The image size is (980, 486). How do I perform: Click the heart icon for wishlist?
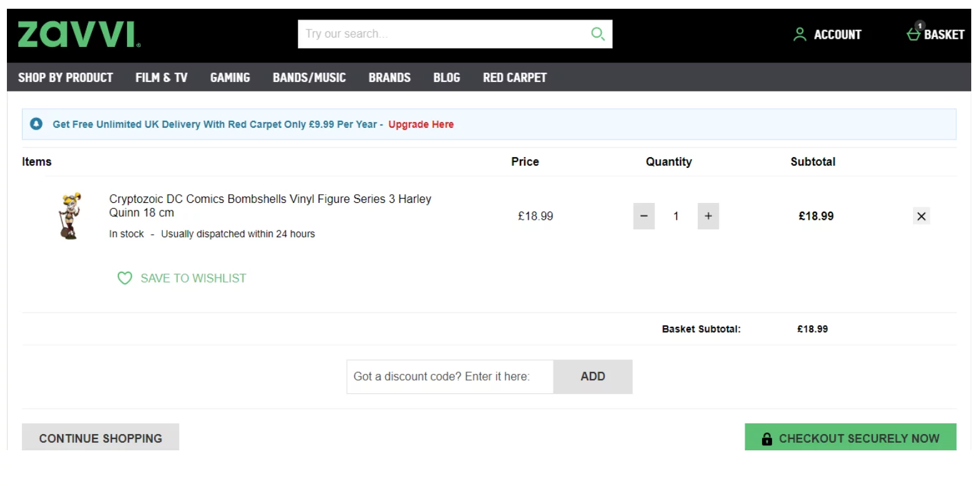pyautogui.click(x=125, y=278)
